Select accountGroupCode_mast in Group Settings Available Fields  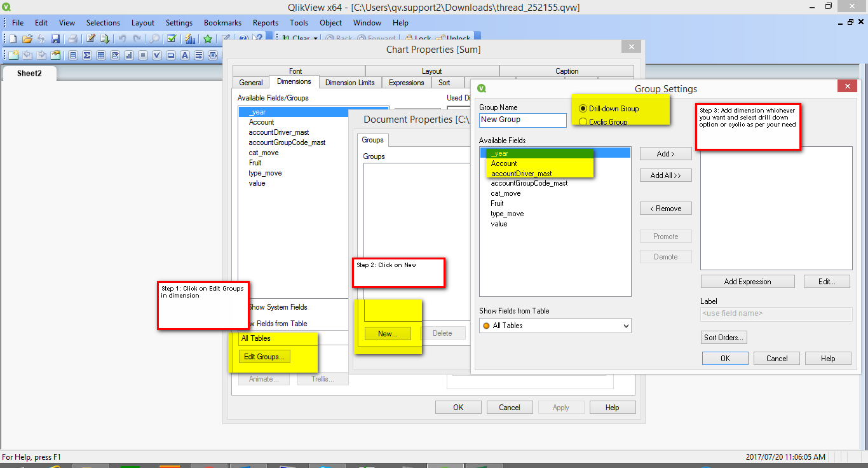(529, 183)
